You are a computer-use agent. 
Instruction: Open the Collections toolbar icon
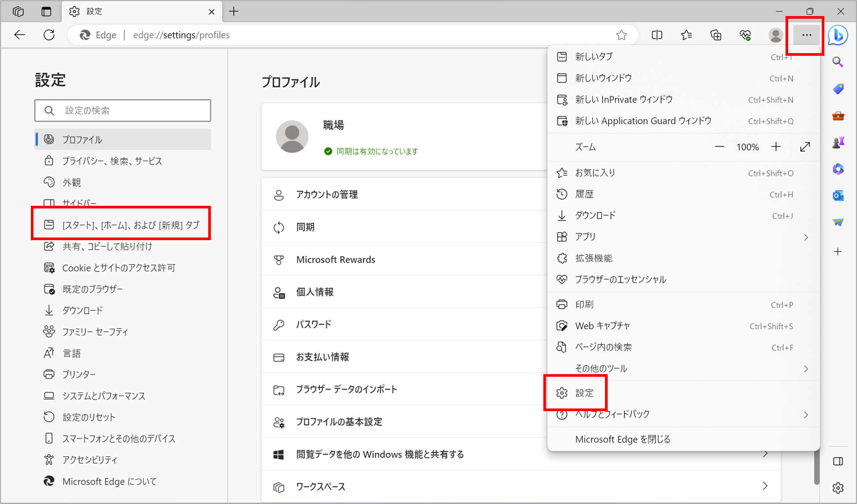coord(716,35)
